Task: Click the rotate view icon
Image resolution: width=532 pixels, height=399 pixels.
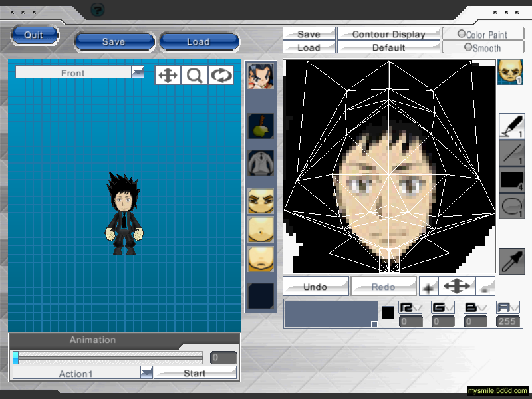Action: pos(221,75)
